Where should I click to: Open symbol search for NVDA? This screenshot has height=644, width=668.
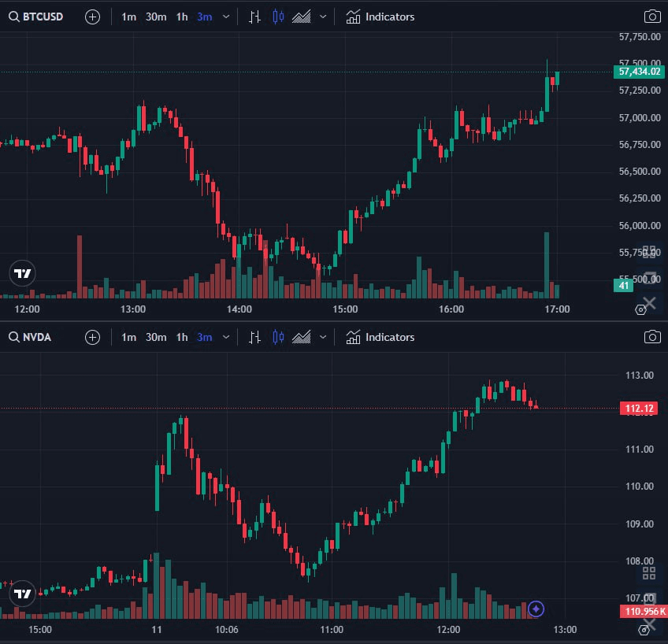[30, 338]
